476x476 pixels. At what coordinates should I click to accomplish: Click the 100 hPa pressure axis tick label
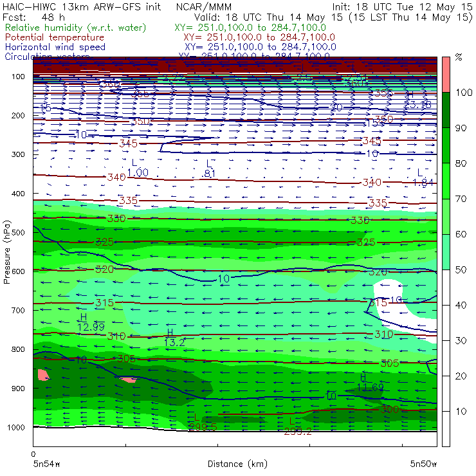(18, 77)
